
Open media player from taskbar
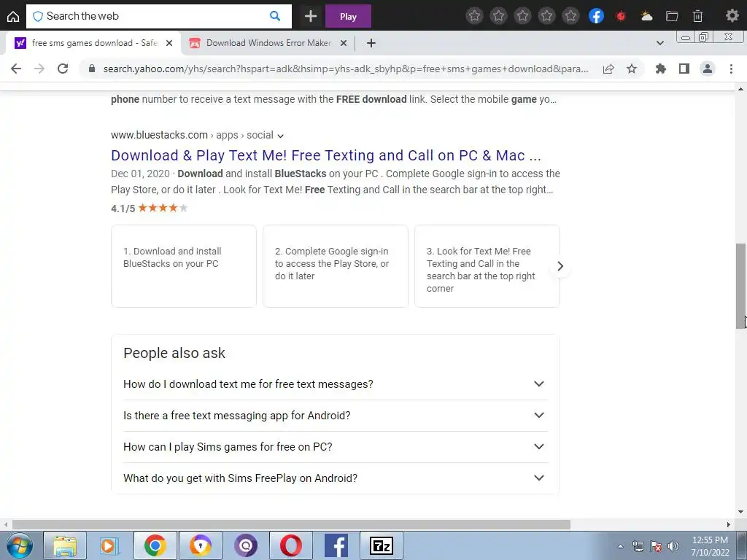109,545
